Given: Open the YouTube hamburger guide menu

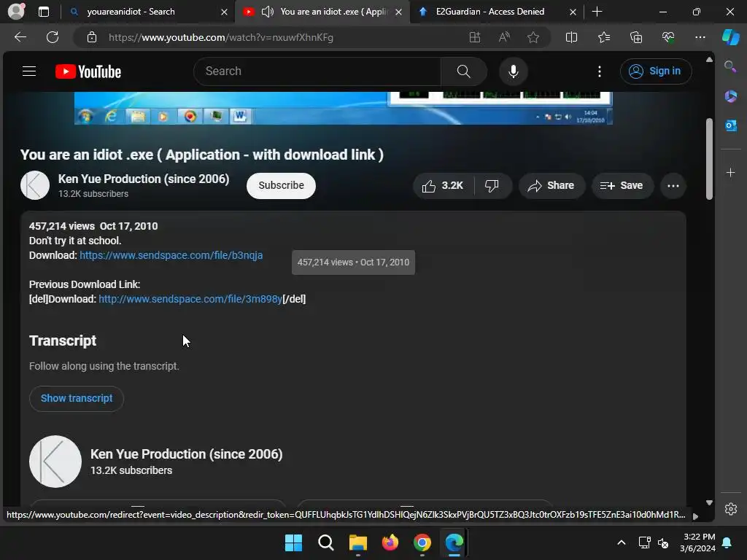Looking at the screenshot, I should click(x=29, y=71).
